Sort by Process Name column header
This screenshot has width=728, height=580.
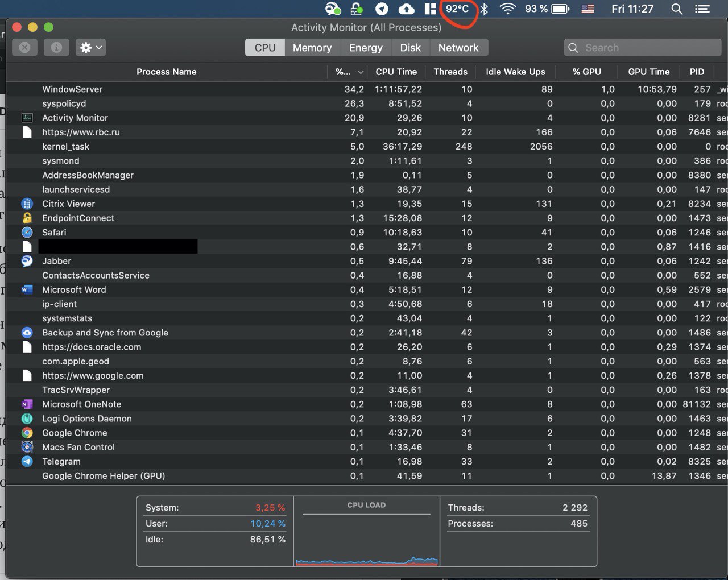pos(167,72)
